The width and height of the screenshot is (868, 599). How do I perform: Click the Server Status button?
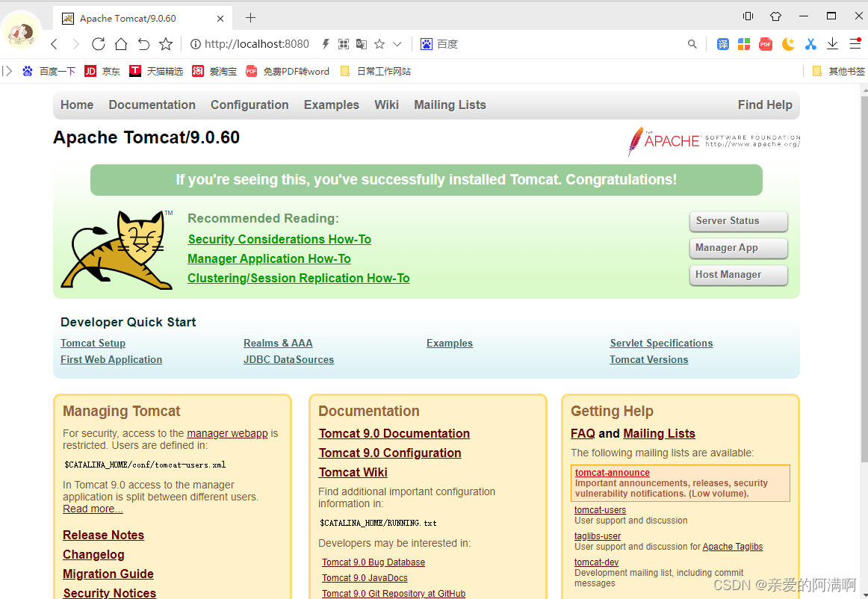pos(739,221)
